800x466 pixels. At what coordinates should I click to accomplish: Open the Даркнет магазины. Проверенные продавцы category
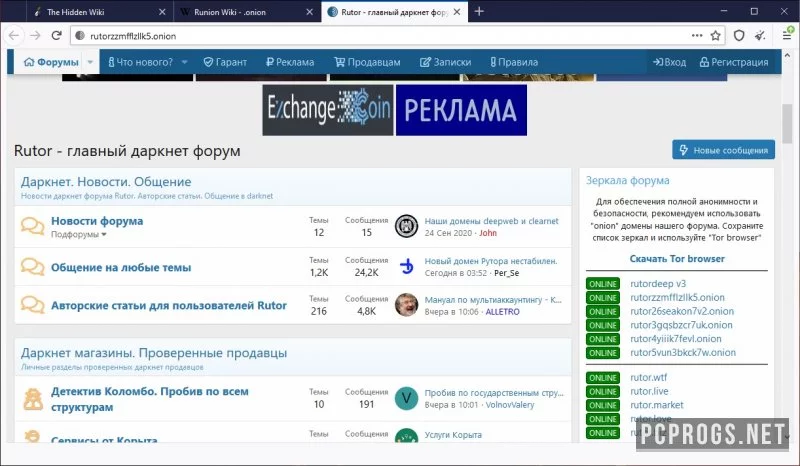154,353
